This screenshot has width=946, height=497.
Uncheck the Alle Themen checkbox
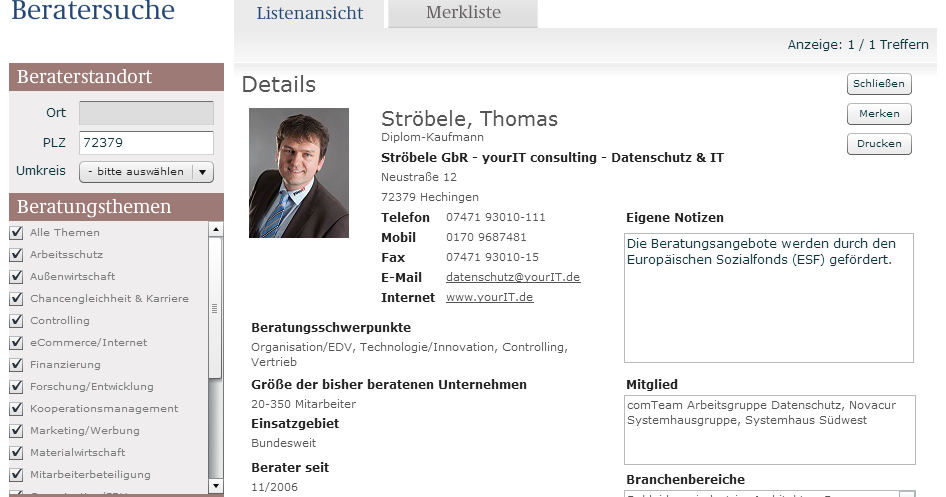[x=15, y=232]
